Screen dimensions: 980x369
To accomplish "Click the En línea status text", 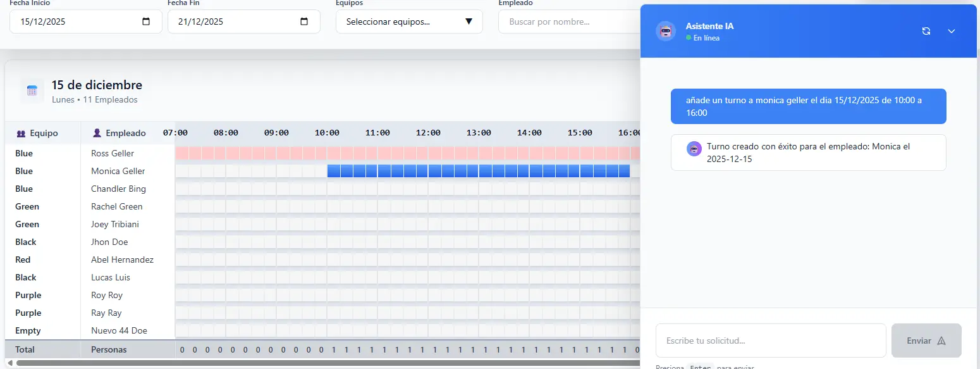I will (706, 38).
